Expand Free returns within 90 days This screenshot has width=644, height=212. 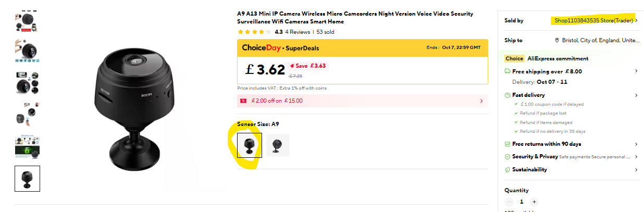tap(636, 144)
